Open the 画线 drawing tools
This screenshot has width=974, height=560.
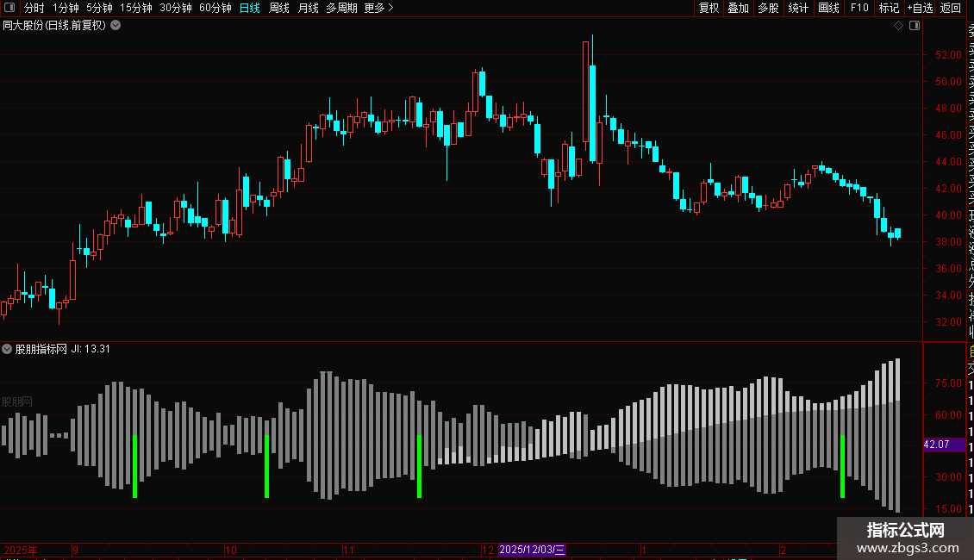tap(828, 8)
